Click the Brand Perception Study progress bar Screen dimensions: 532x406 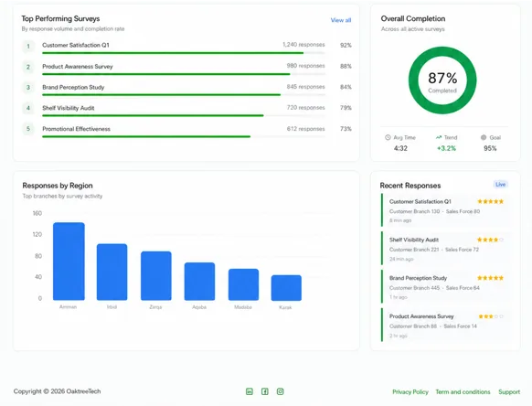(x=184, y=95)
